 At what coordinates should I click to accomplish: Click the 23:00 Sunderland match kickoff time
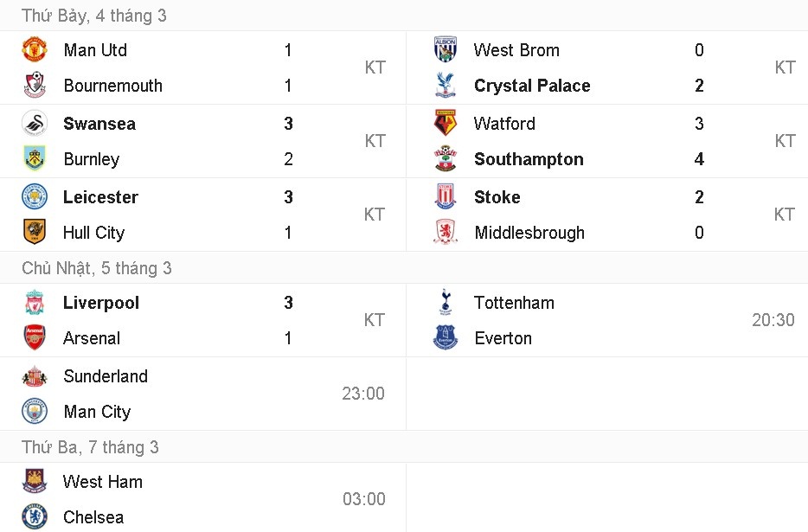pyautogui.click(x=363, y=394)
